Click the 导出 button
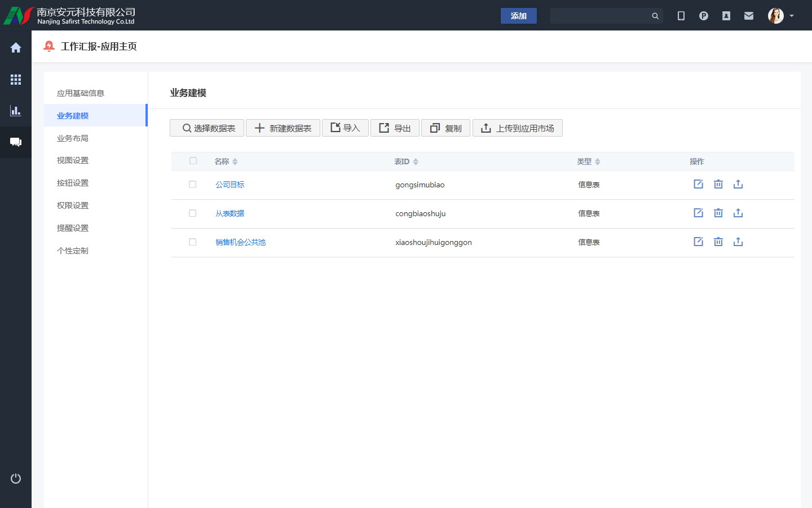This screenshot has width=812, height=508. (x=395, y=128)
